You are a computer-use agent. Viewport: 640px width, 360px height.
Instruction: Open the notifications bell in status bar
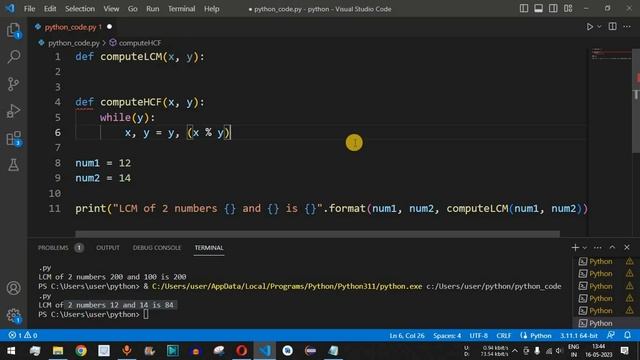point(627,336)
